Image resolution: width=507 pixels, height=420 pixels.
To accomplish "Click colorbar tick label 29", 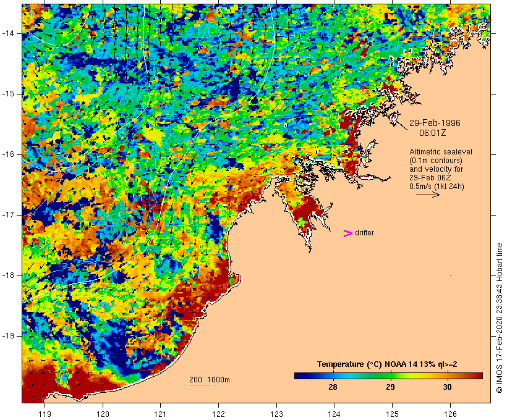I will click(390, 387).
